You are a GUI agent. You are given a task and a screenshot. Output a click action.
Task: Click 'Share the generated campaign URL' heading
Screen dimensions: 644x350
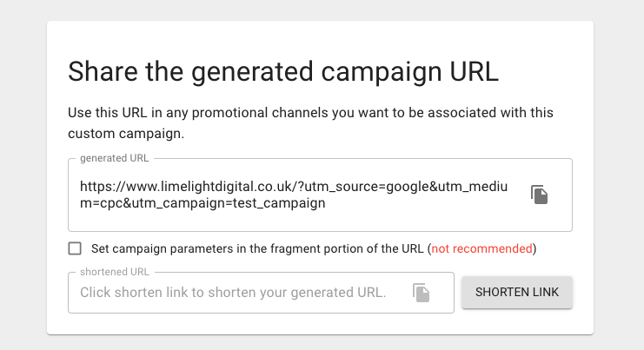[283, 72]
